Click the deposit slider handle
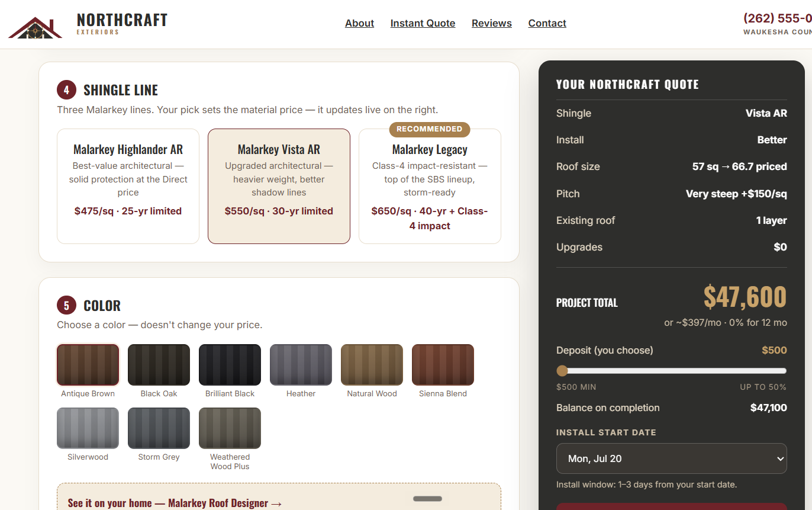Viewport: 812px width, 510px height. click(x=562, y=371)
